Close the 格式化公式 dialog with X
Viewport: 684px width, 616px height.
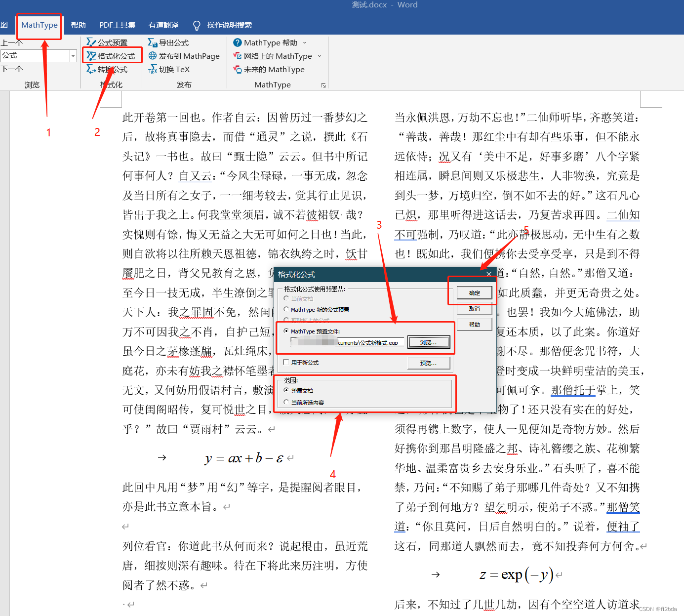pyautogui.click(x=488, y=274)
